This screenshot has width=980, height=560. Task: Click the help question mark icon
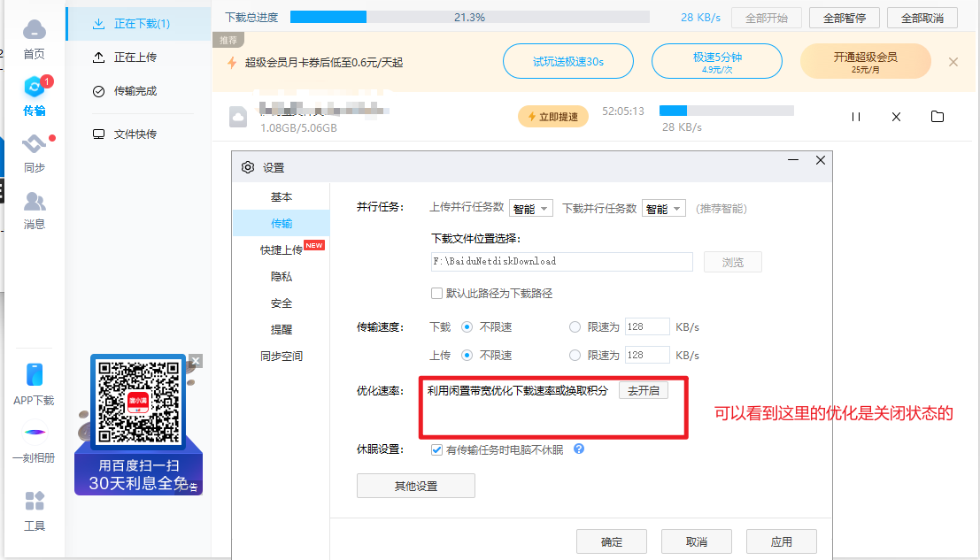[x=579, y=449]
